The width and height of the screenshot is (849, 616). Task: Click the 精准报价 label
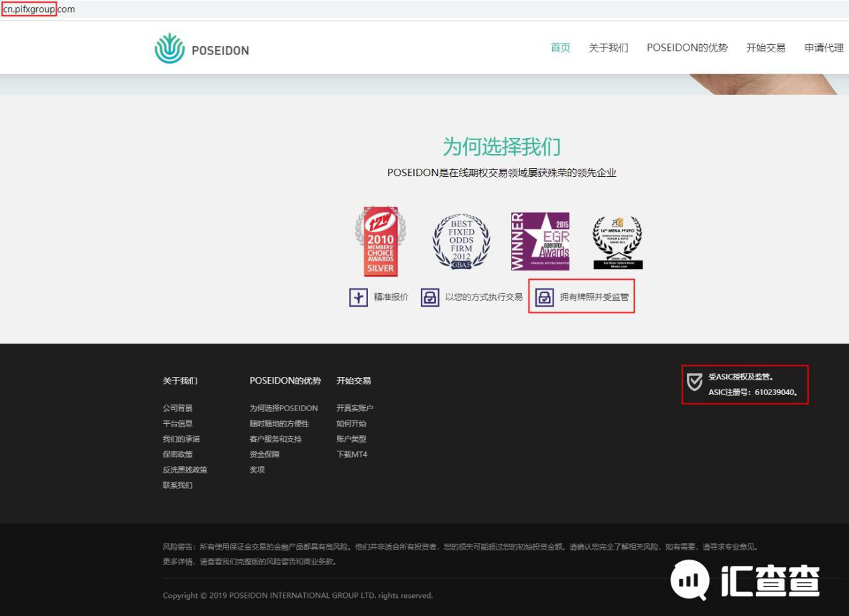391,297
